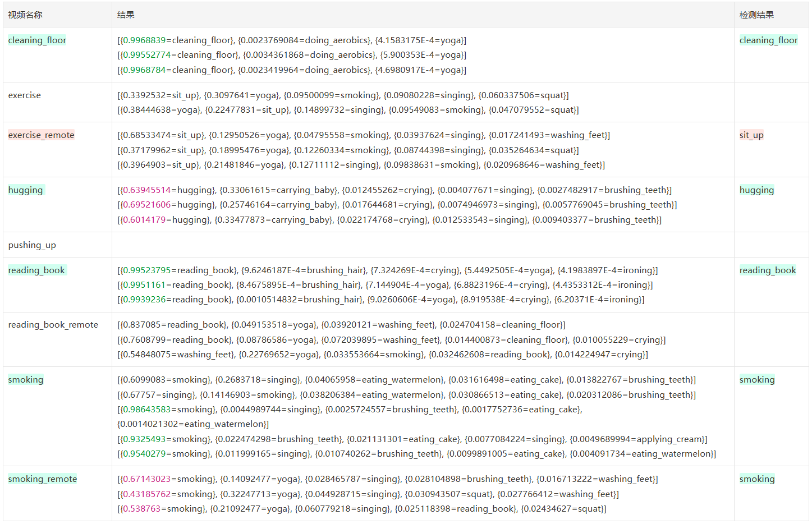Click the 0.9968839 cleaning_floor score
812x524 pixels.
(x=144, y=40)
